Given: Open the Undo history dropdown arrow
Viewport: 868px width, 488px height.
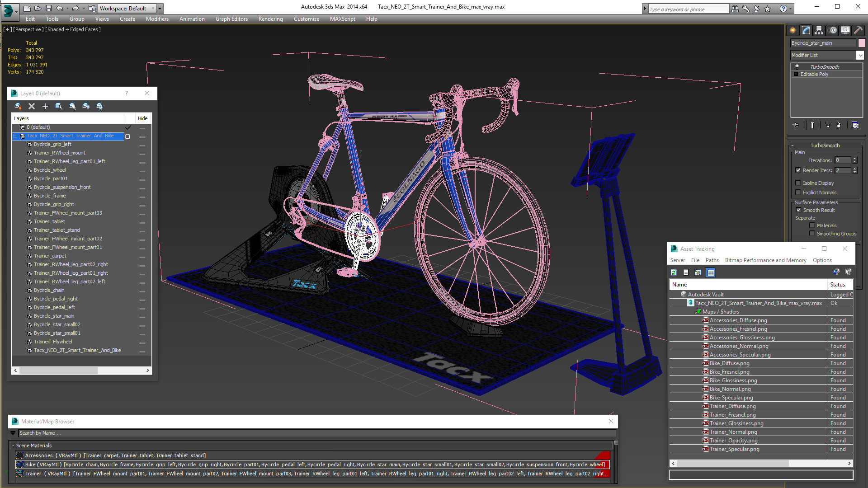Looking at the screenshot, I should (67, 8).
